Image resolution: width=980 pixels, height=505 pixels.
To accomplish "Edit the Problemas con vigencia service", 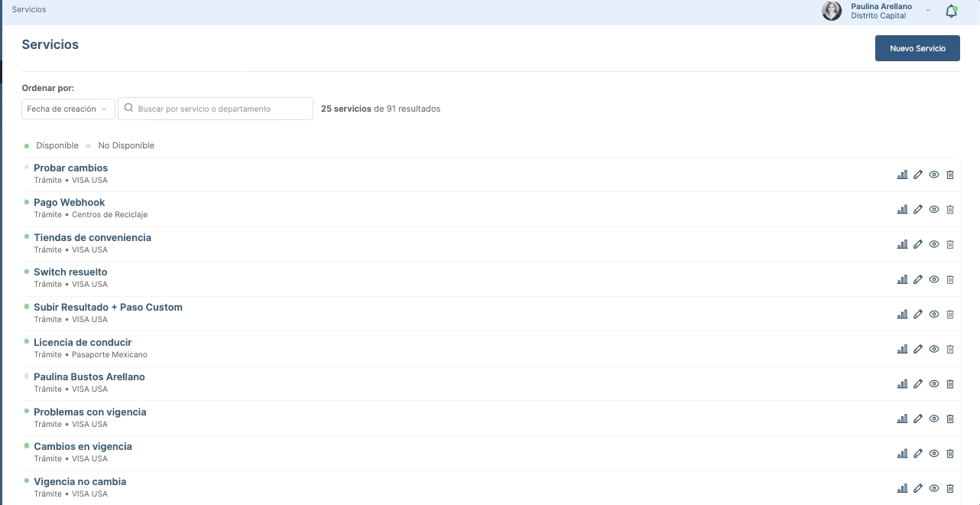I will pyautogui.click(x=918, y=419).
